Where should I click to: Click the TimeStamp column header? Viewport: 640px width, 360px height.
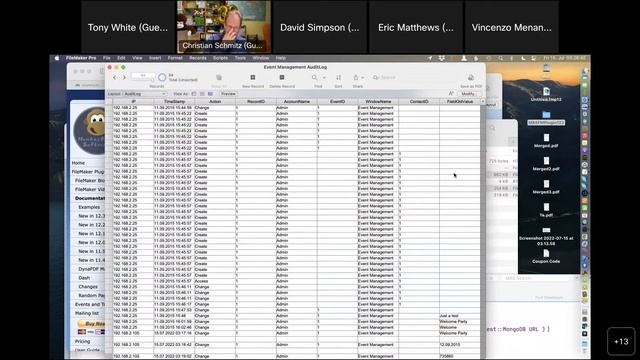pyautogui.click(x=174, y=101)
